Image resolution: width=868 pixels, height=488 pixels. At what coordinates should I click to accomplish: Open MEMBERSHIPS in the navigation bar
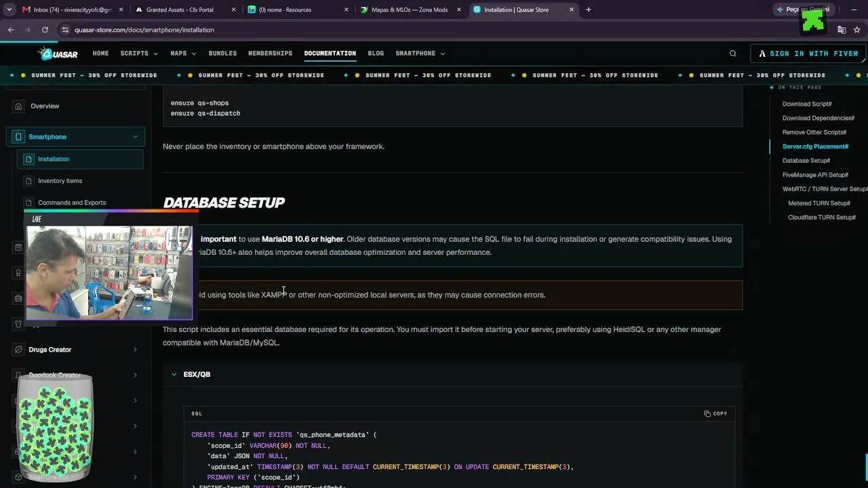(270, 54)
